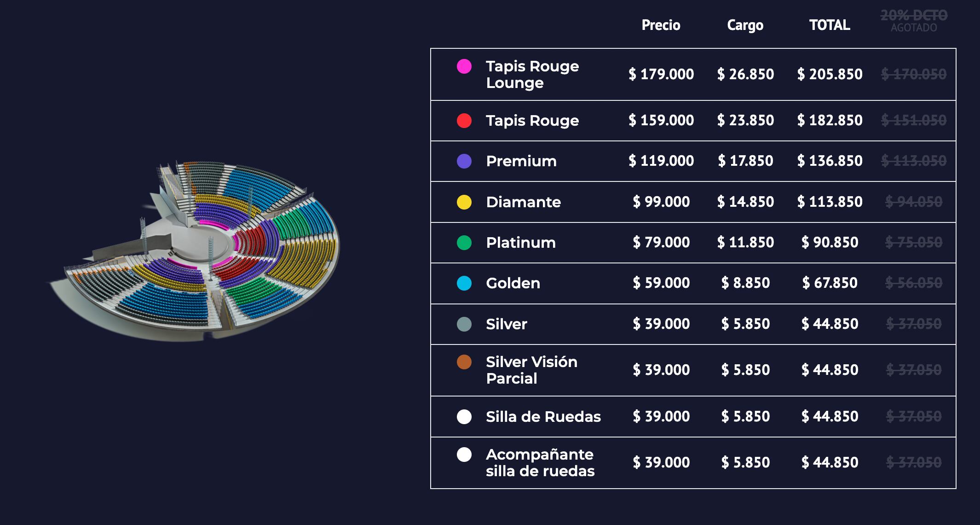Click the Tapis Rouge Lounge total $ 205.850

830,74
